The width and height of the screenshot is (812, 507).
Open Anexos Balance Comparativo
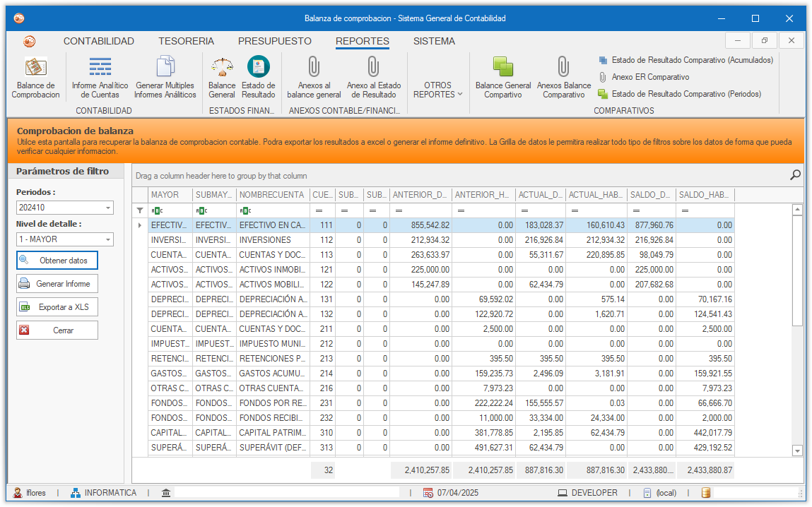click(564, 78)
